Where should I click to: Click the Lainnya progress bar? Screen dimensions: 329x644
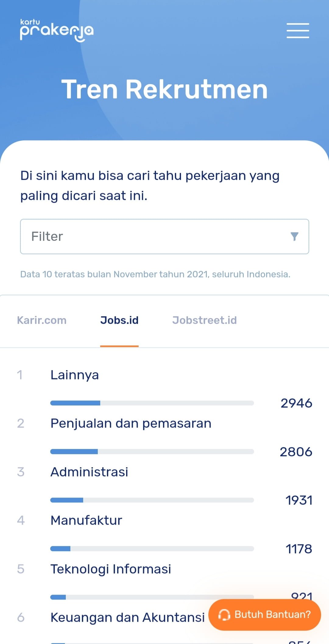coord(152,403)
